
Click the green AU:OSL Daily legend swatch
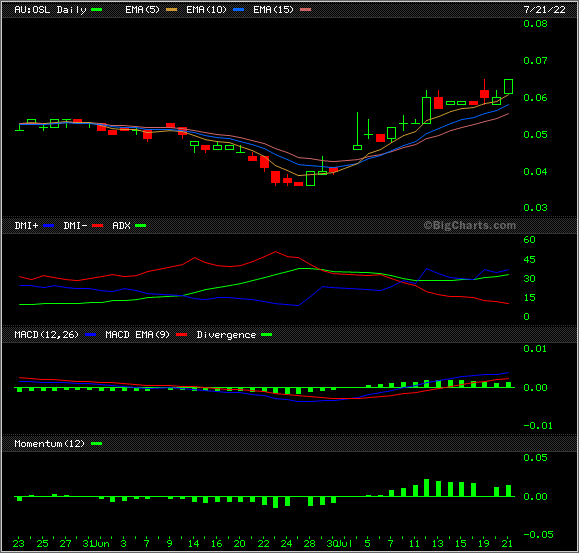(x=96, y=10)
